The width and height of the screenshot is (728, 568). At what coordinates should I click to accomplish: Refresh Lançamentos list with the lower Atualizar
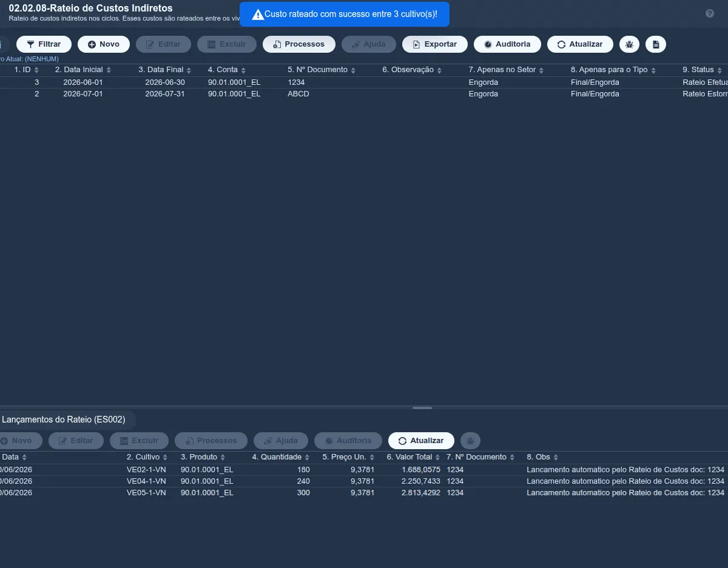click(x=421, y=441)
